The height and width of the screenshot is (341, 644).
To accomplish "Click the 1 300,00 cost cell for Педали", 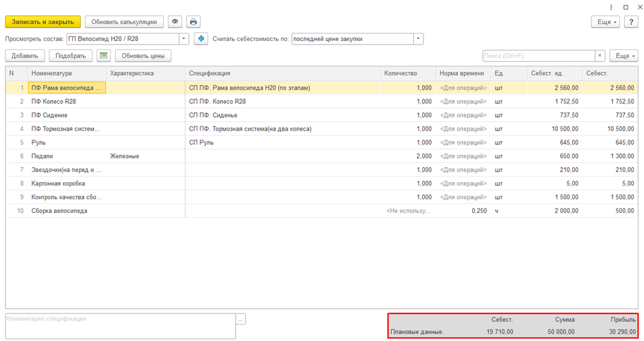I will click(610, 156).
